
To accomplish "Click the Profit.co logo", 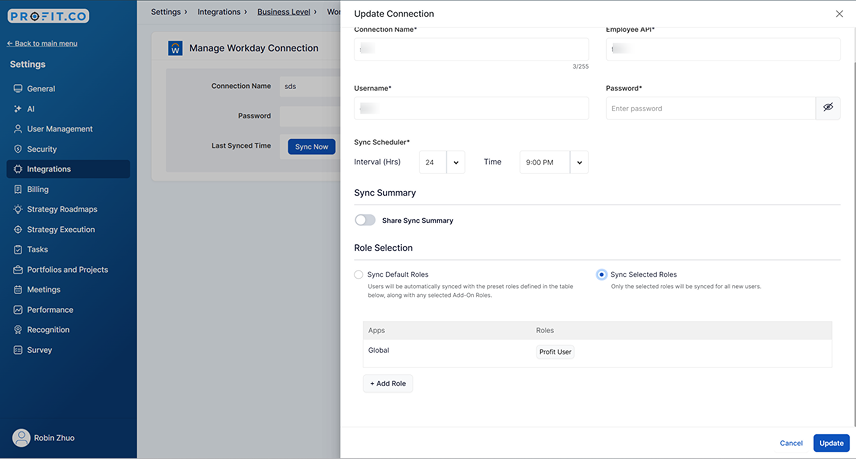I will point(48,16).
